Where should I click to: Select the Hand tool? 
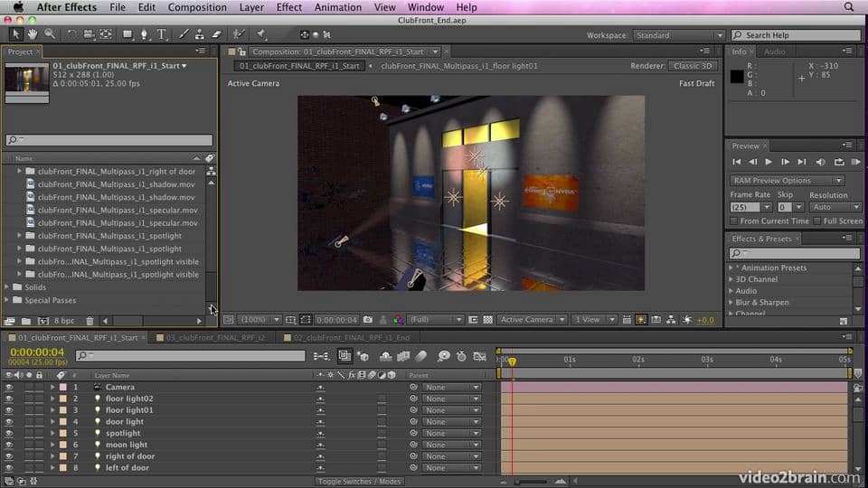pos(33,34)
